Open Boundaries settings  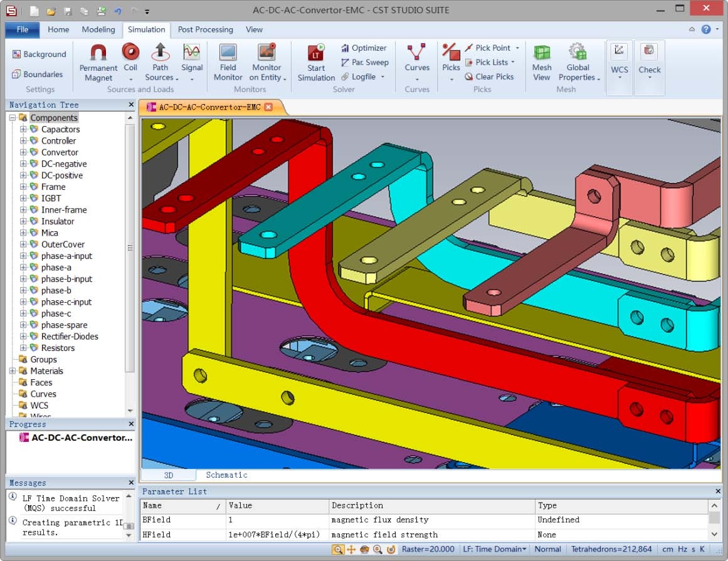(x=37, y=74)
